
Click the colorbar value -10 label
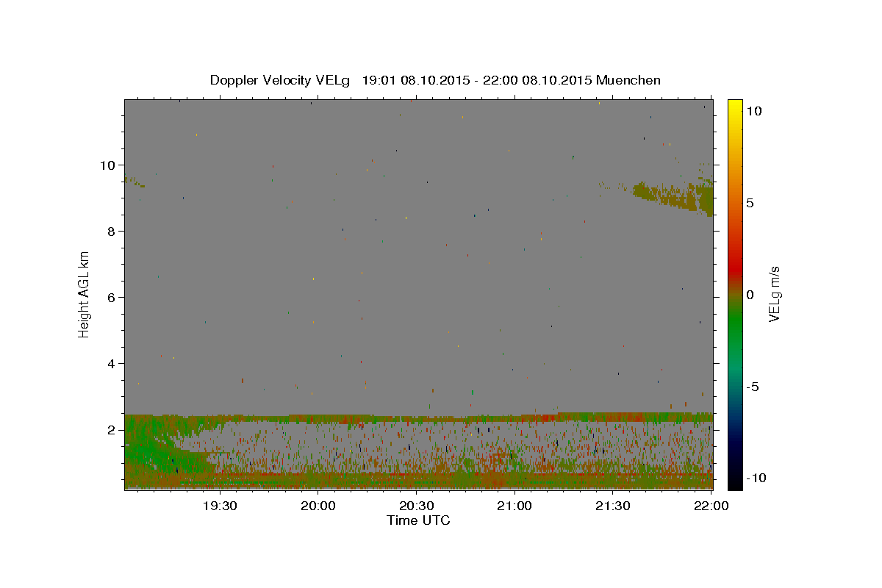(756, 478)
